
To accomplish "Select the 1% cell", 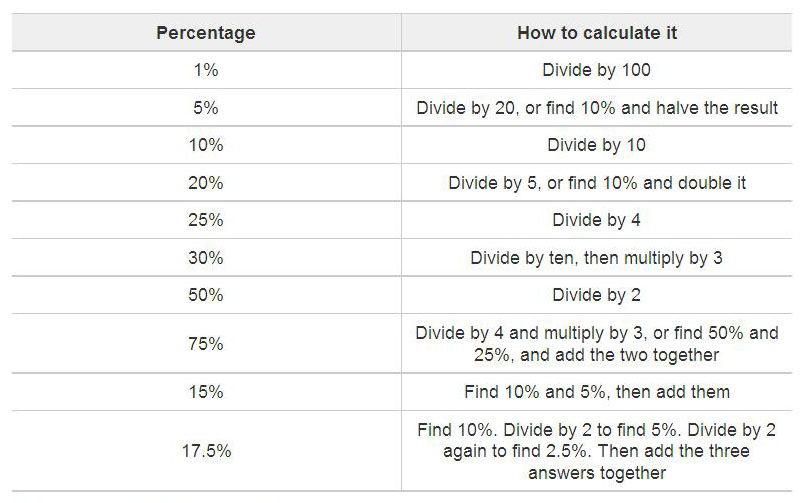I will pyautogui.click(x=206, y=70).
